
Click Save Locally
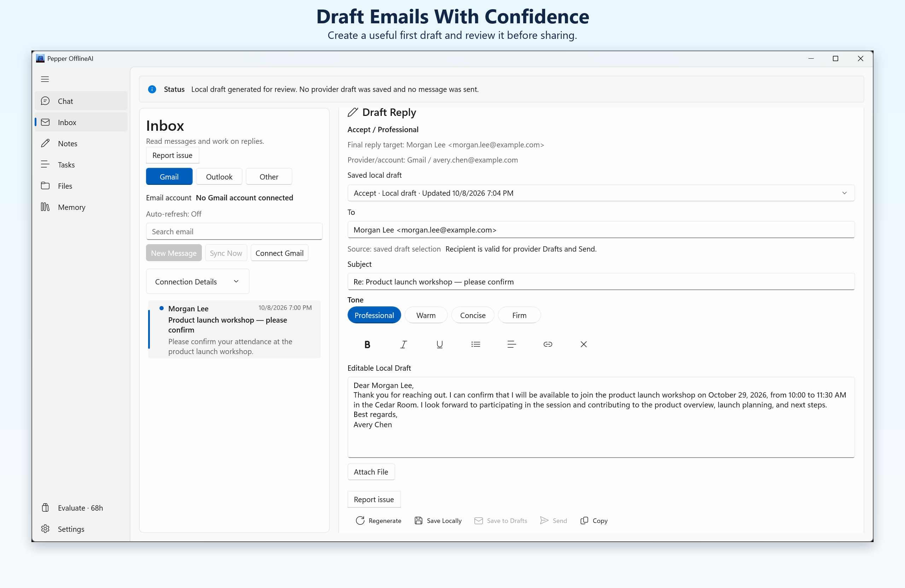(x=438, y=521)
